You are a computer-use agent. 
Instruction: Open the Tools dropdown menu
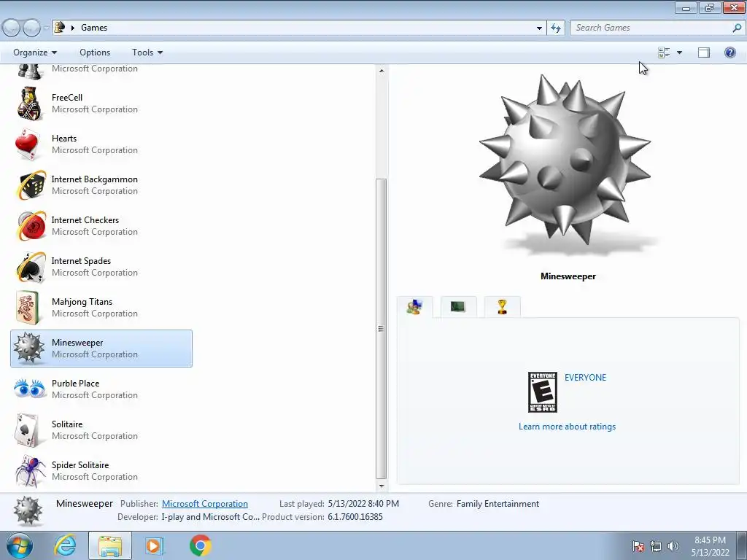[x=147, y=52]
